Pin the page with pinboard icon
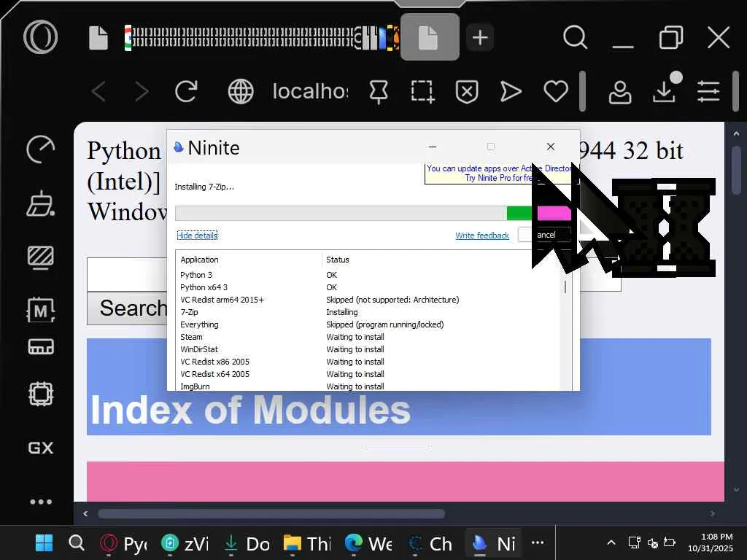The width and height of the screenshot is (747, 560). pos(379,91)
